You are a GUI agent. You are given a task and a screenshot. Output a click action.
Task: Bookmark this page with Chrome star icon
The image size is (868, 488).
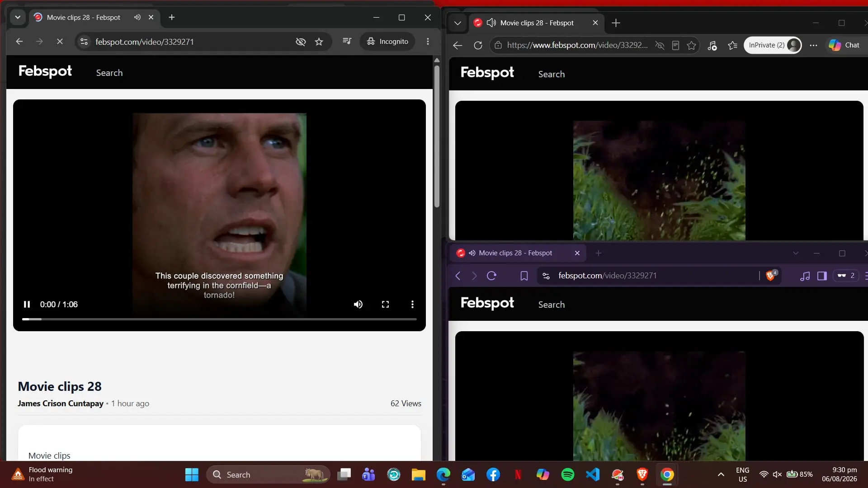(x=319, y=42)
